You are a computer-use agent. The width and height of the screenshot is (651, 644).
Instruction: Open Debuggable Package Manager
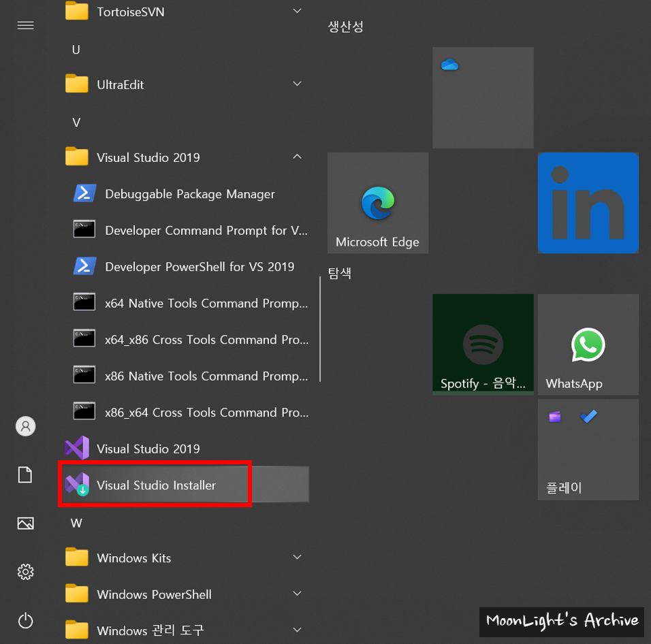185,194
